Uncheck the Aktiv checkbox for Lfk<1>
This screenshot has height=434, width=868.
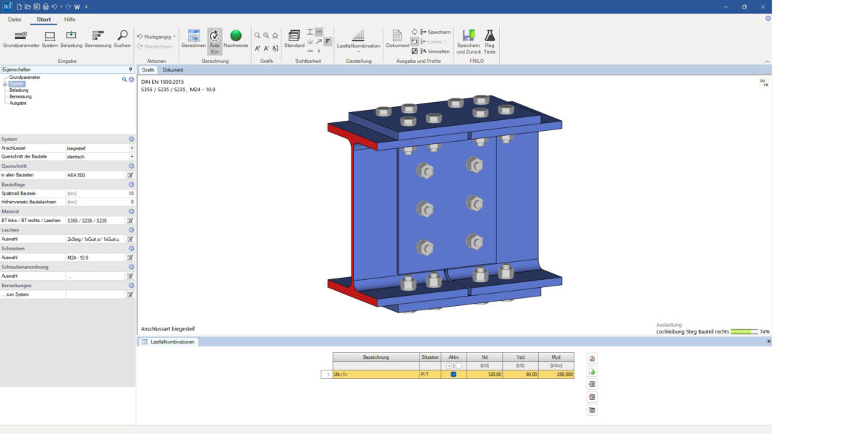click(x=454, y=375)
